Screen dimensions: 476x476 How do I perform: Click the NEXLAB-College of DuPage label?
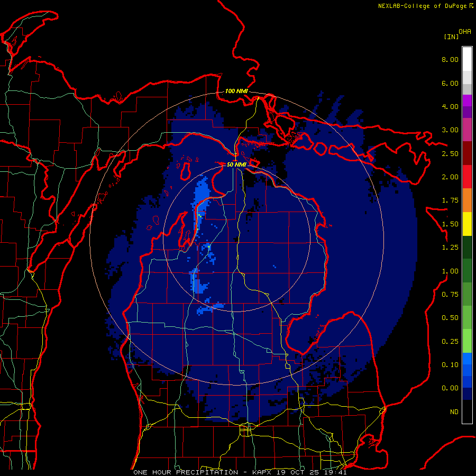click(422, 6)
